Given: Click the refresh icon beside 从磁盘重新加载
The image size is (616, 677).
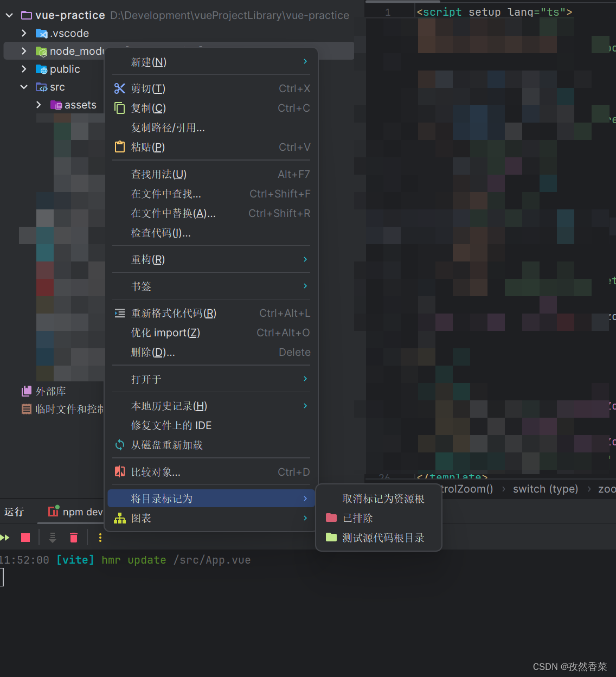Looking at the screenshot, I should [x=119, y=445].
